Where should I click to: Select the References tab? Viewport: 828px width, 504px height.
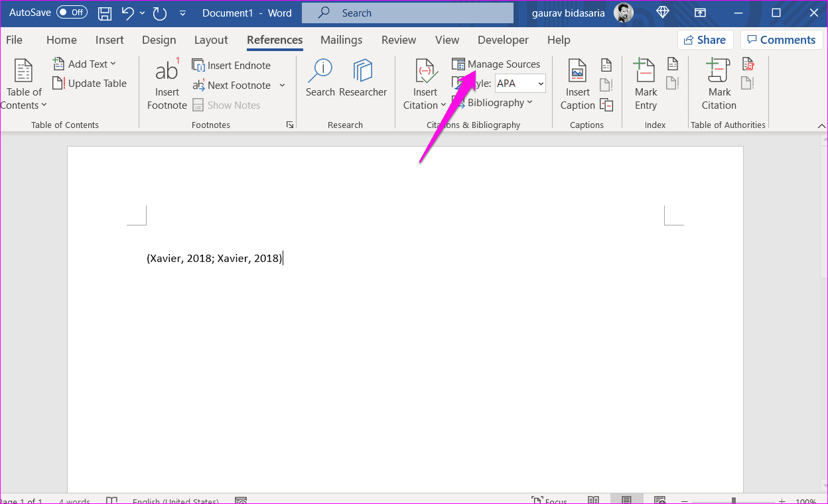point(275,40)
